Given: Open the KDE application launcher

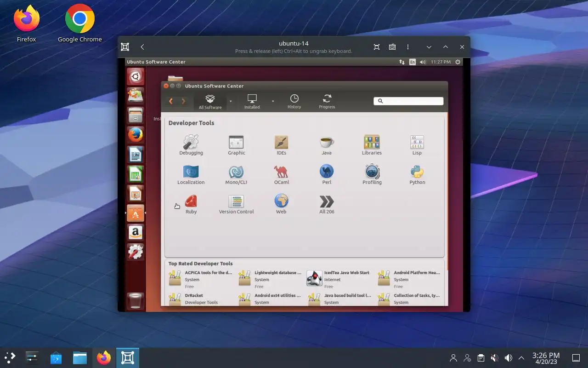Looking at the screenshot, I should [10, 357].
